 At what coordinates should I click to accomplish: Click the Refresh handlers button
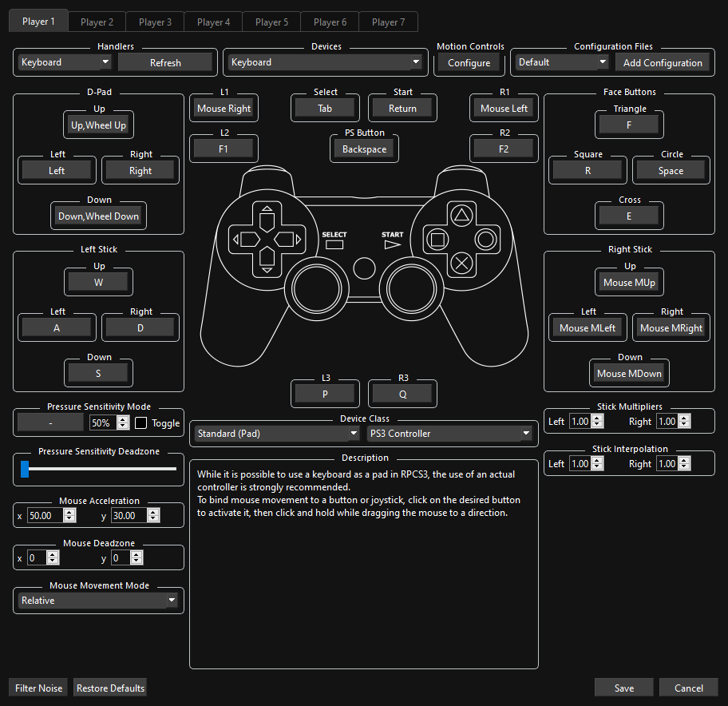click(x=165, y=63)
